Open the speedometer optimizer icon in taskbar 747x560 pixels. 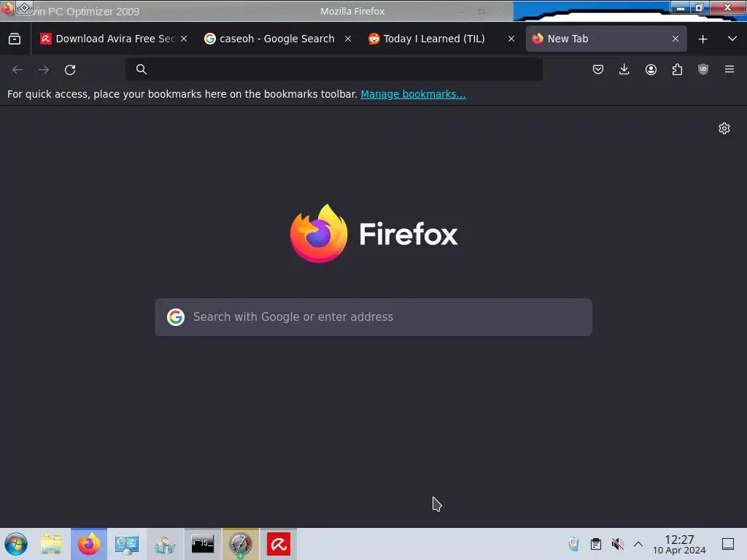[241, 544]
